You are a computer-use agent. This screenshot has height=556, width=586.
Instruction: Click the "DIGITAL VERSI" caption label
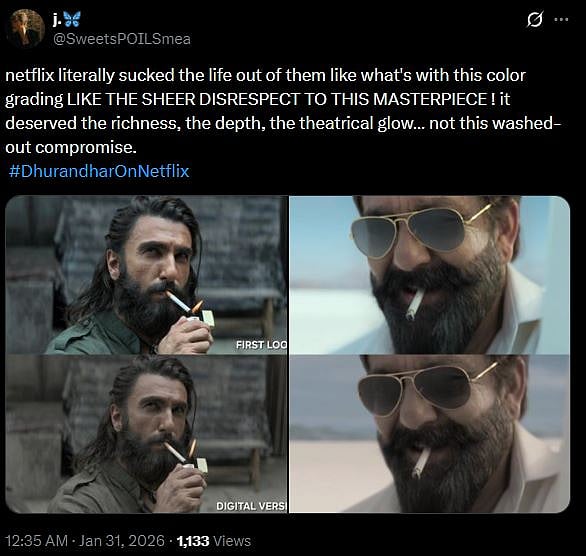pos(252,506)
